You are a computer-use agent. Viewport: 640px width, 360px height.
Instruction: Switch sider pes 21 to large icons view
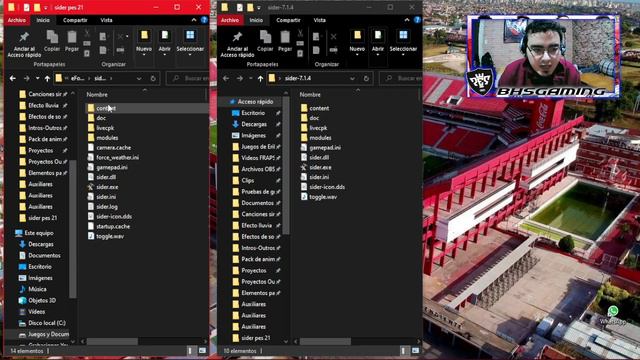tap(202, 351)
